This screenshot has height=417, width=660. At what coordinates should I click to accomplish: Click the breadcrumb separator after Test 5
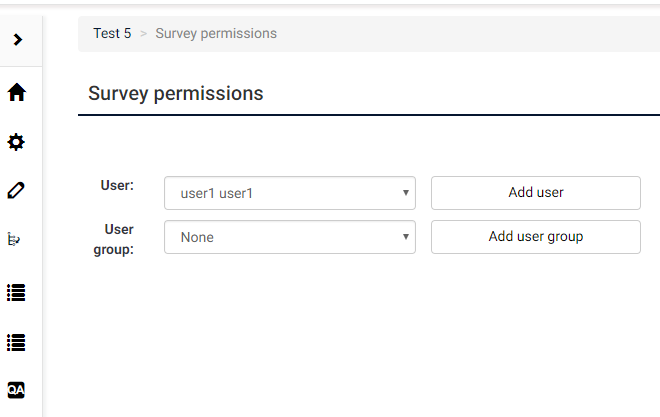tap(143, 34)
